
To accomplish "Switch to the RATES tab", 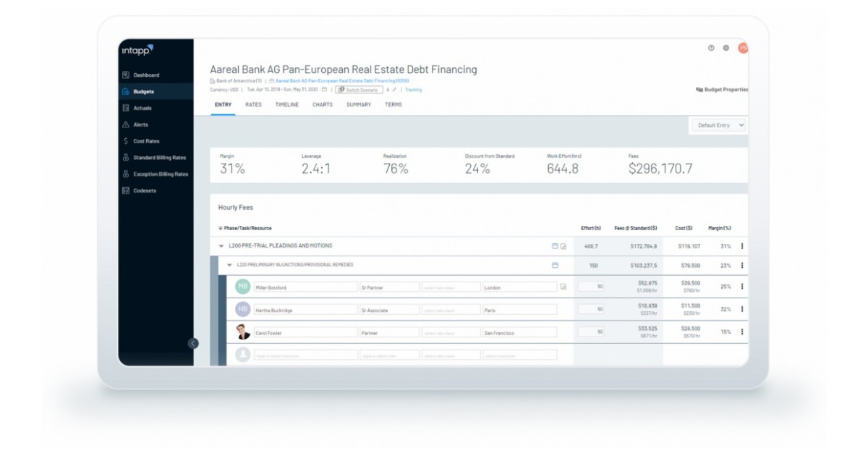I will coord(253,105).
